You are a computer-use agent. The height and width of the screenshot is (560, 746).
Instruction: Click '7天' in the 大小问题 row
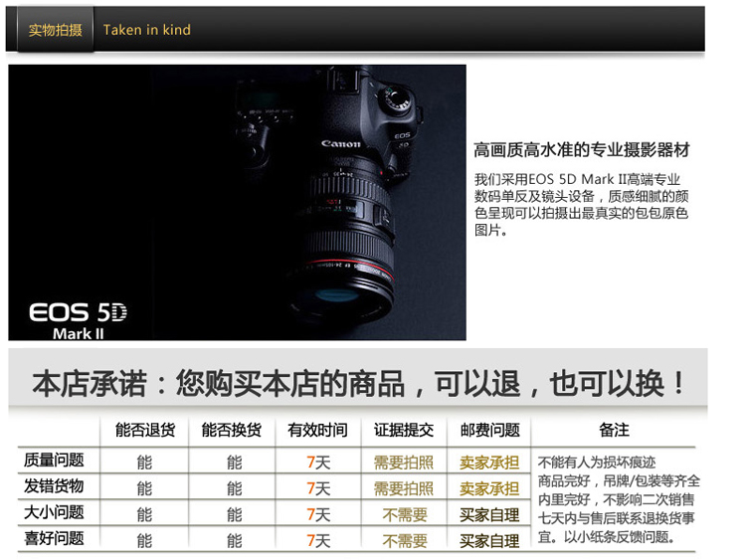point(318,515)
